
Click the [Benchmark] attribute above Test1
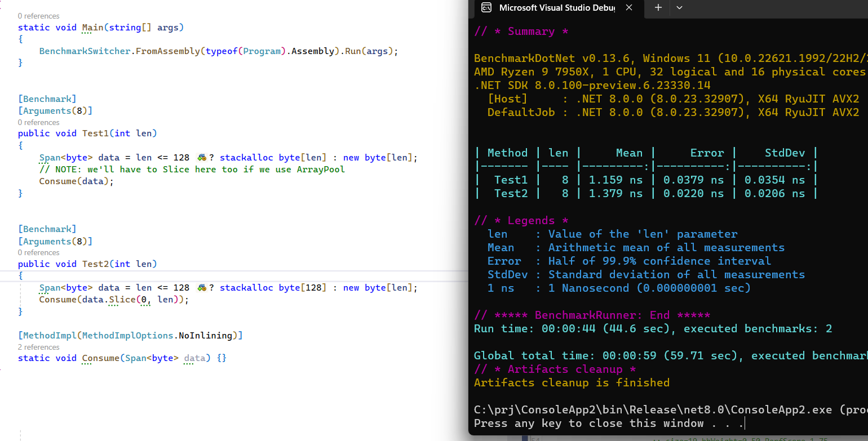pos(47,99)
